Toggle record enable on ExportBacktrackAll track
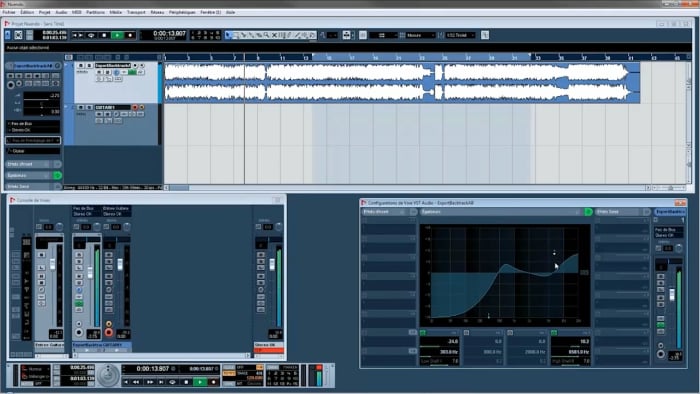 [135, 66]
